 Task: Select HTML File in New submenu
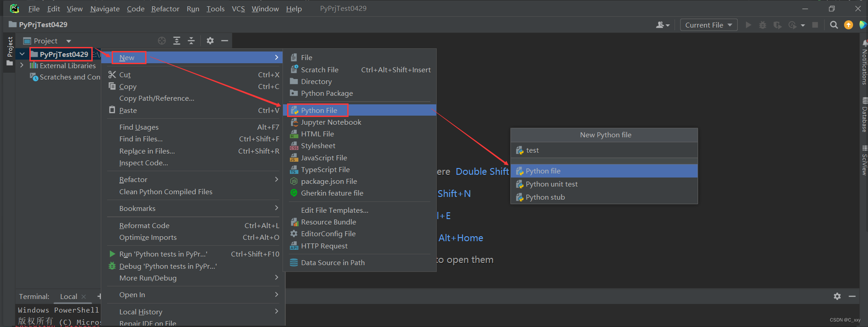[x=360, y=134]
